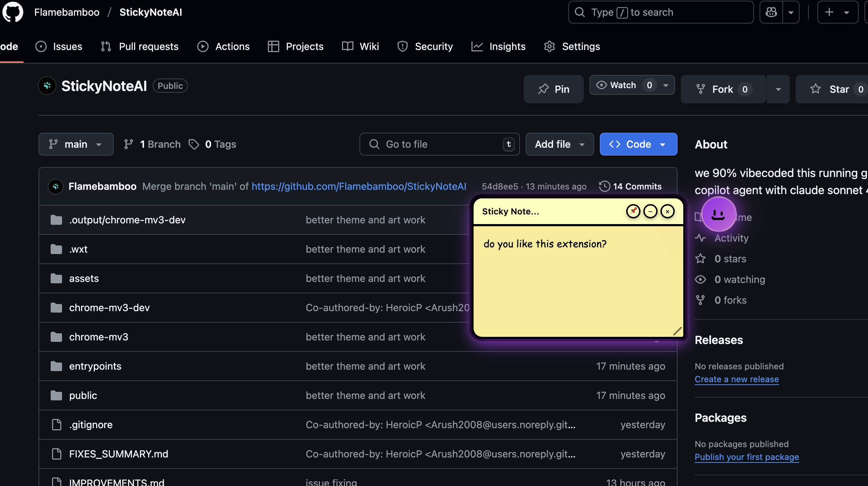Open the Add file dropdown
This screenshot has height=486, width=868.
coord(559,144)
